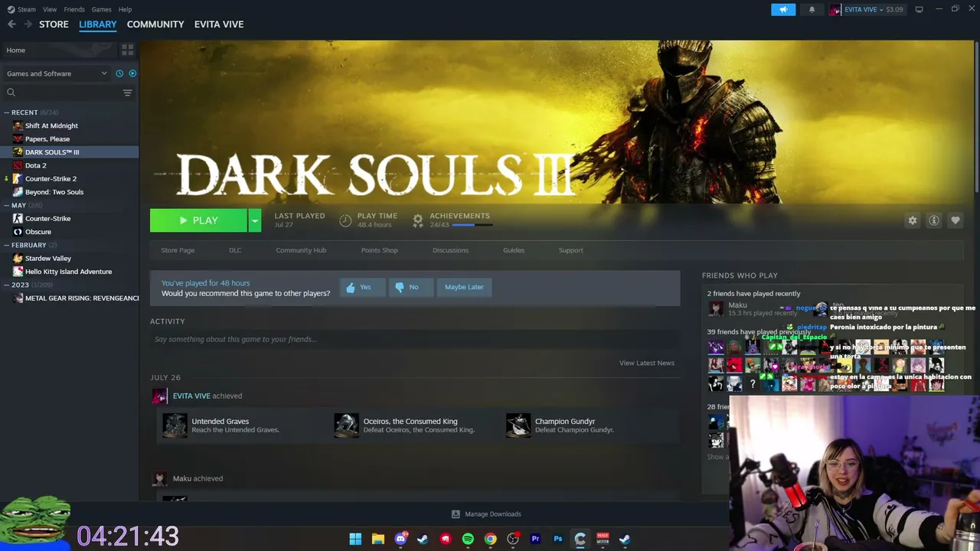980x551 pixels.
Task: Select Beyond: Two Souls in library
Action: (x=54, y=192)
